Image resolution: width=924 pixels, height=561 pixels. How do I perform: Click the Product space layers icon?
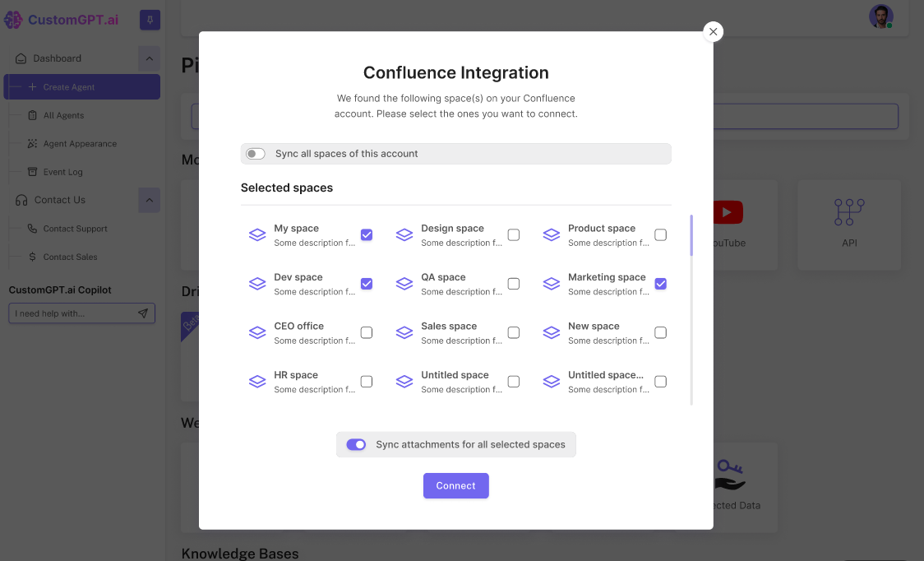551,234
